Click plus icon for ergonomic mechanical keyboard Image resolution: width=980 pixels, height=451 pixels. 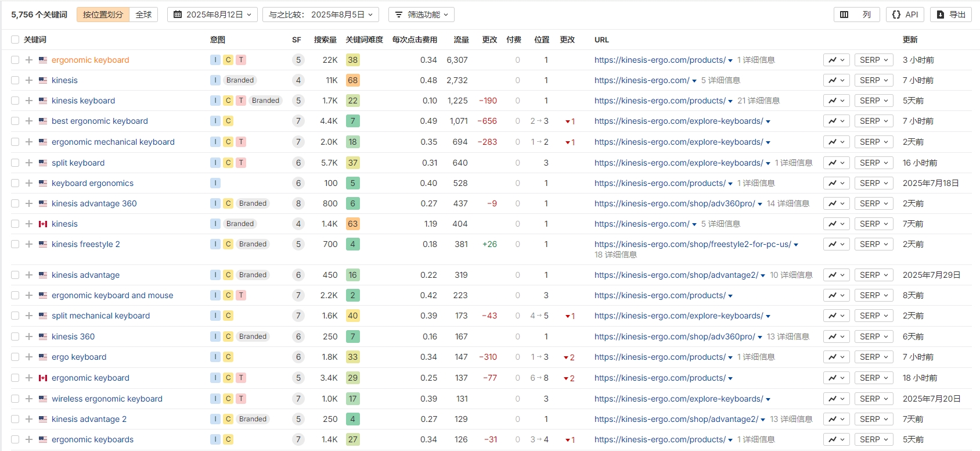coord(29,142)
